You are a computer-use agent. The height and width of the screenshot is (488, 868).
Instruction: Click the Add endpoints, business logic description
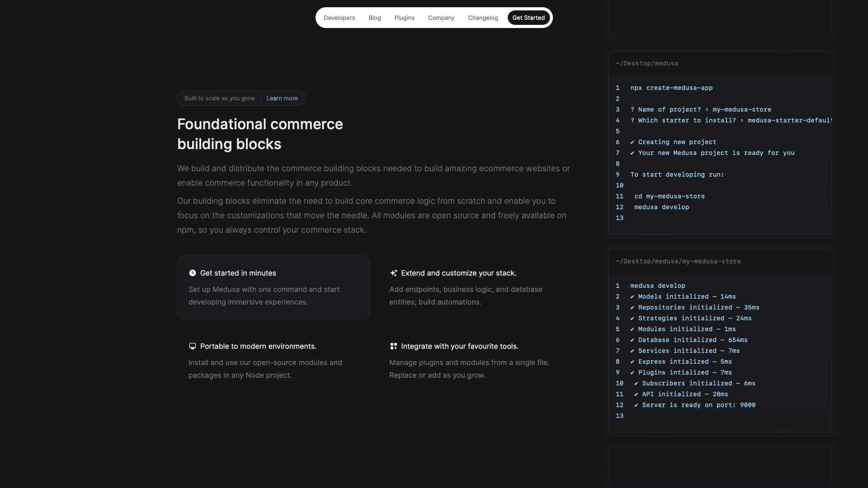(x=466, y=296)
